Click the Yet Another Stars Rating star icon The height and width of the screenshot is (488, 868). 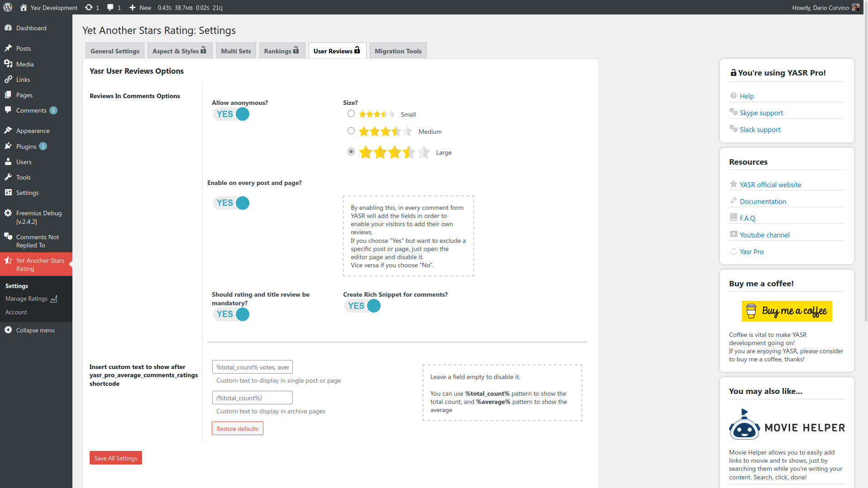pyautogui.click(x=8, y=260)
